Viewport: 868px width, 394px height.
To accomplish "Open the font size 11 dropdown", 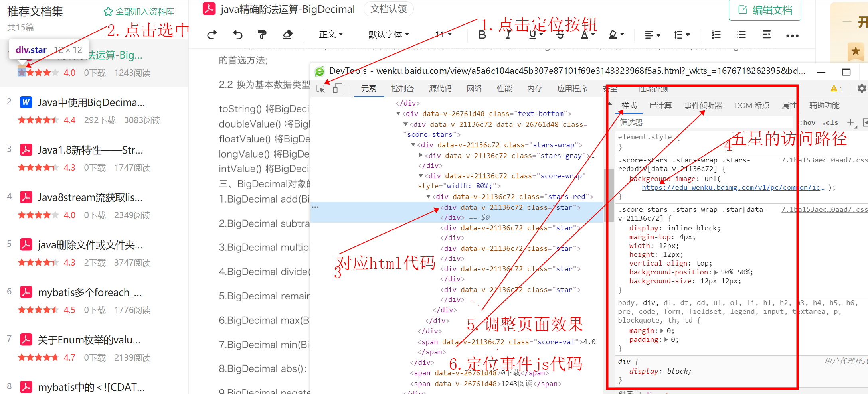I will [x=442, y=34].
